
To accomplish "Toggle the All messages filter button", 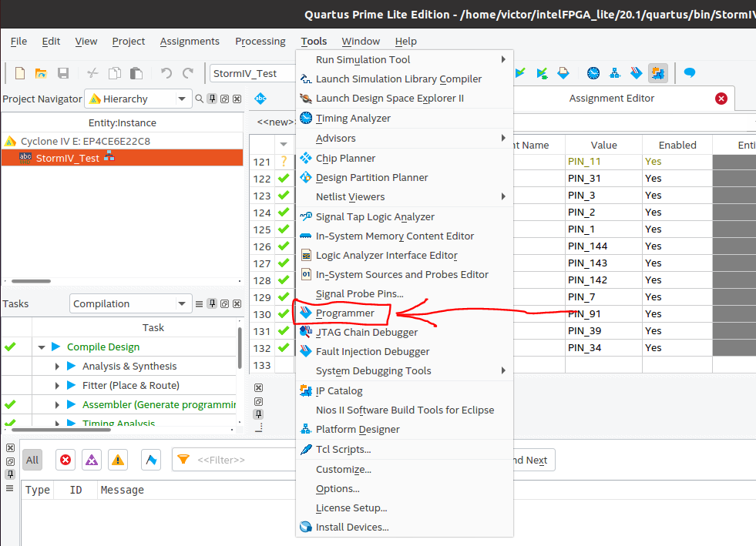I will pos(32,460).
